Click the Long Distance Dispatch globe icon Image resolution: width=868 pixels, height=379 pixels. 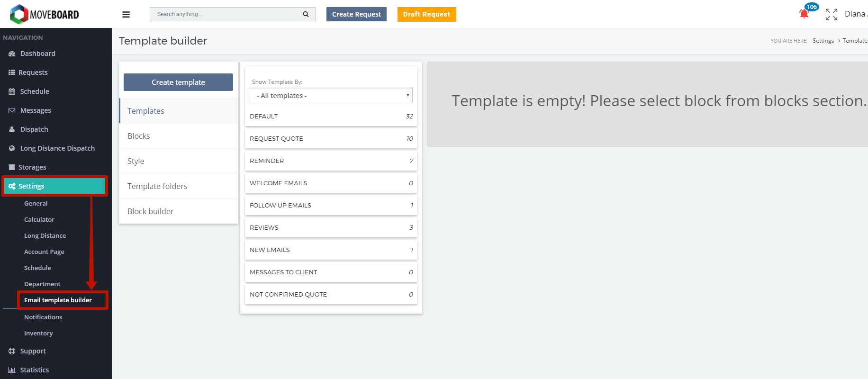pos(12,148)
